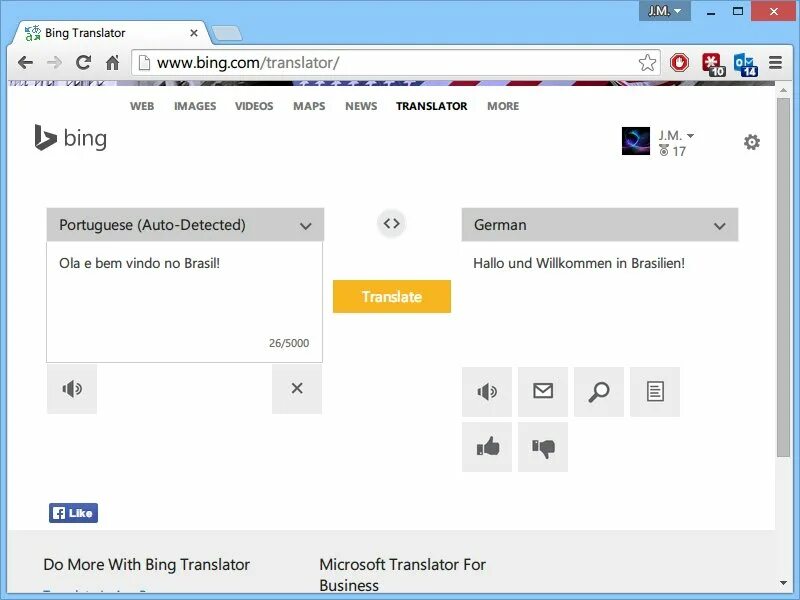Expand the German target language dropdown
This screenshot has width=800, height=600.
(x=599, y=224)
